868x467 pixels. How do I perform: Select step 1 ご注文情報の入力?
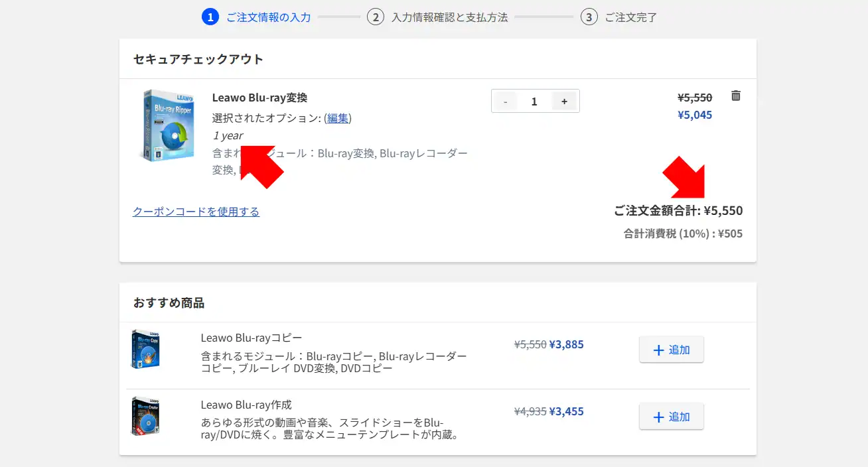tap(256, 17)
